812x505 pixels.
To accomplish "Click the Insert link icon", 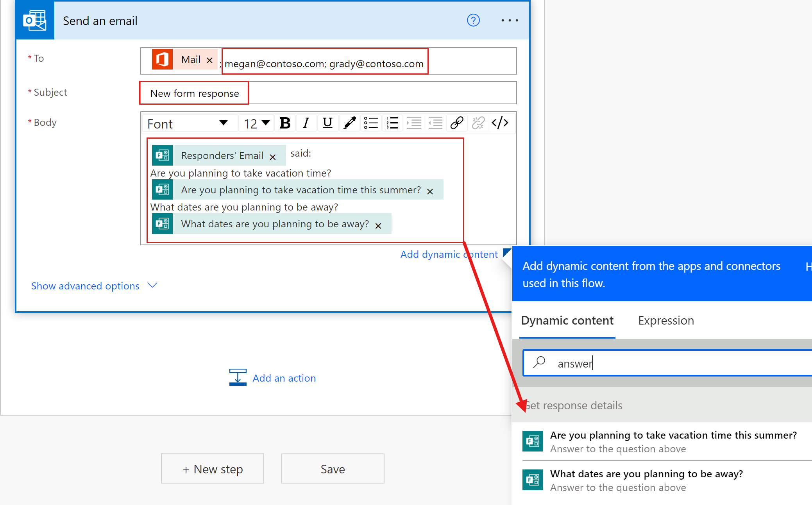I will coord(458,123).
